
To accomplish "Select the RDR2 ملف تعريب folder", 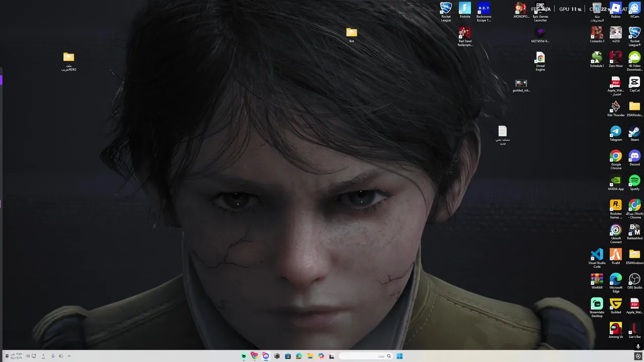I will tap(69, 61).
